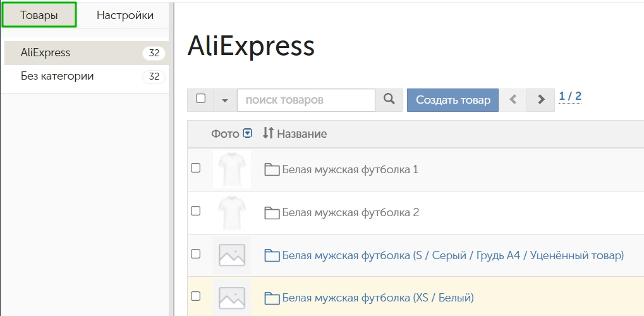Check the box for Белая мужская футболка 1
The image size is (644, 316).
coord(196,167)
